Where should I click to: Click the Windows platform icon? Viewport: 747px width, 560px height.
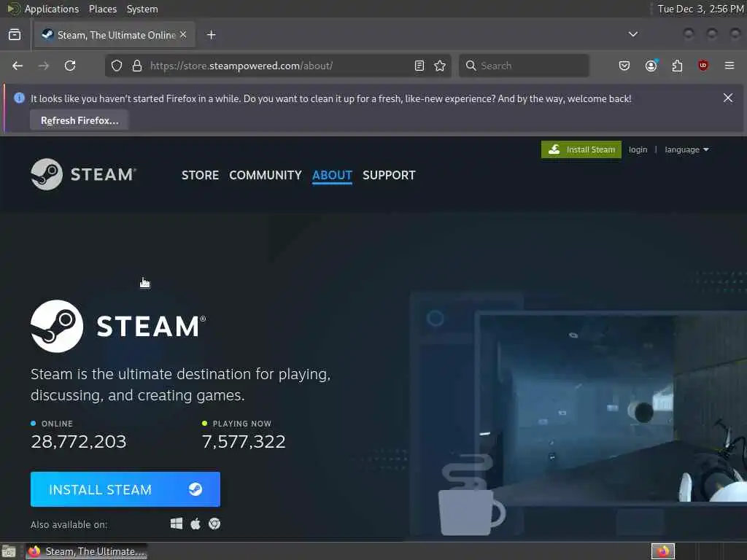point(177,524)
